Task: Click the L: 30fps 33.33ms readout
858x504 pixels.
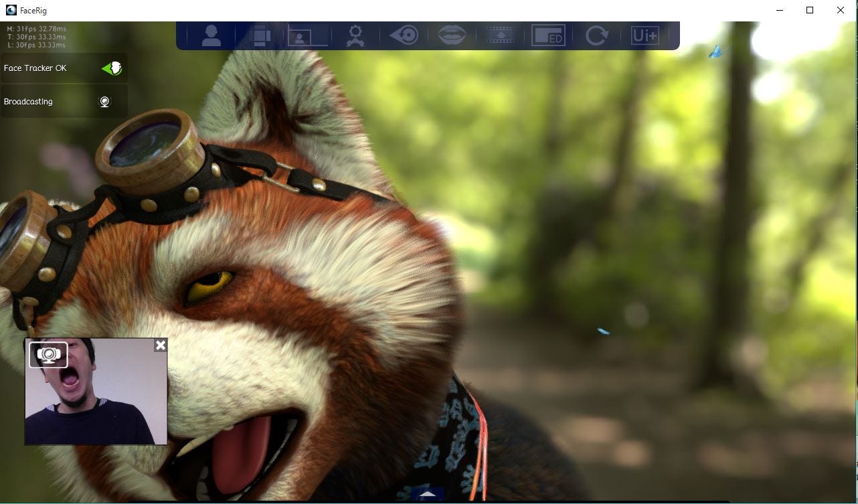Action: pos(36,46)
